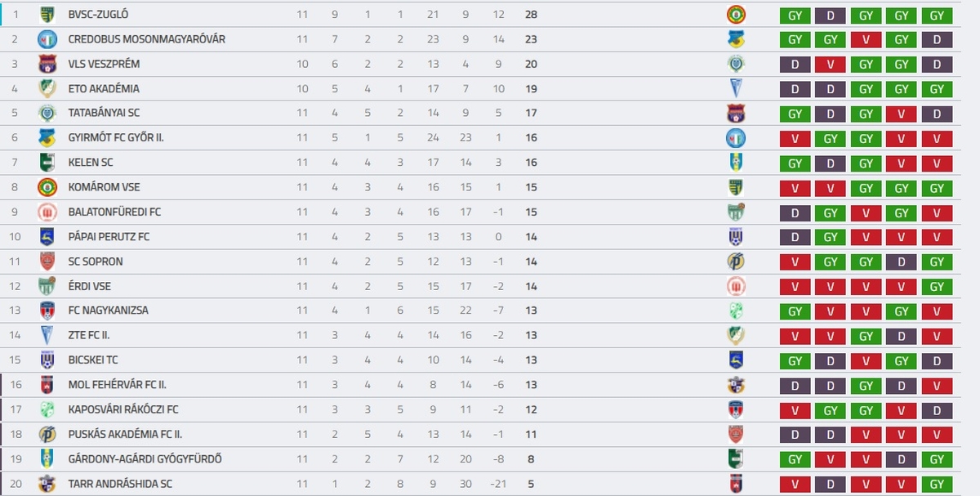The image size is (980, 496).
Task: Open the VLS Veszprém crest beside its name
Action: click(x=47, y=64)
